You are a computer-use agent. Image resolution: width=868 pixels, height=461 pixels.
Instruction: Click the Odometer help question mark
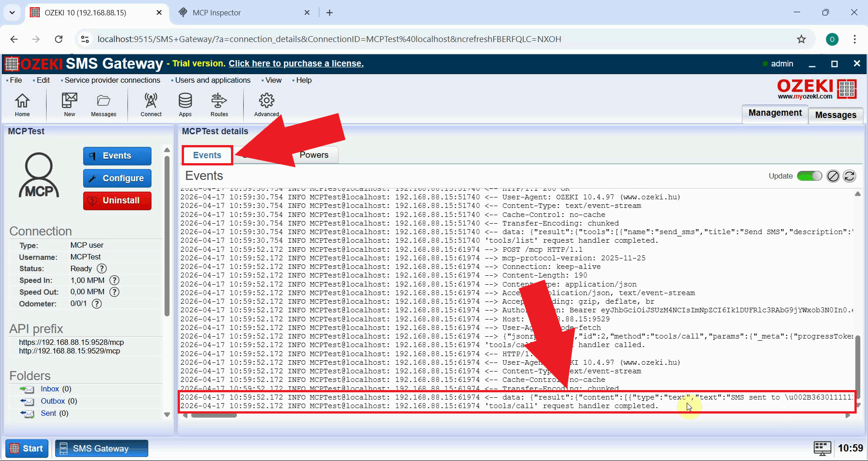(x=97, y=304)
